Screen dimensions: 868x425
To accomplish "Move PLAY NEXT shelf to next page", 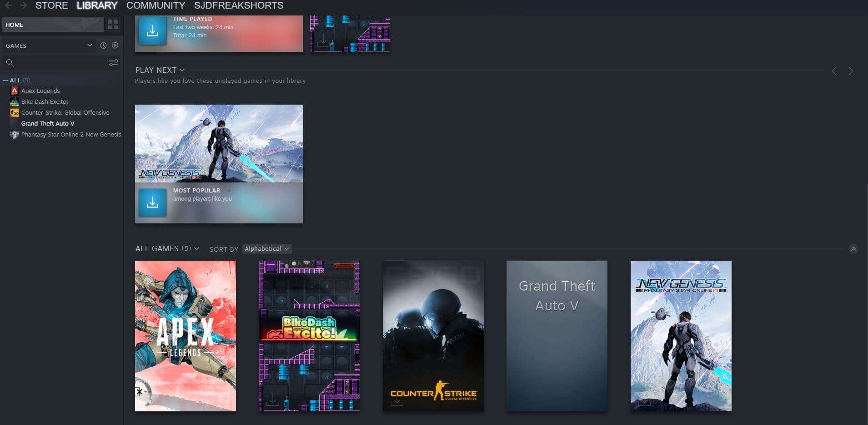I will point(851,71).
